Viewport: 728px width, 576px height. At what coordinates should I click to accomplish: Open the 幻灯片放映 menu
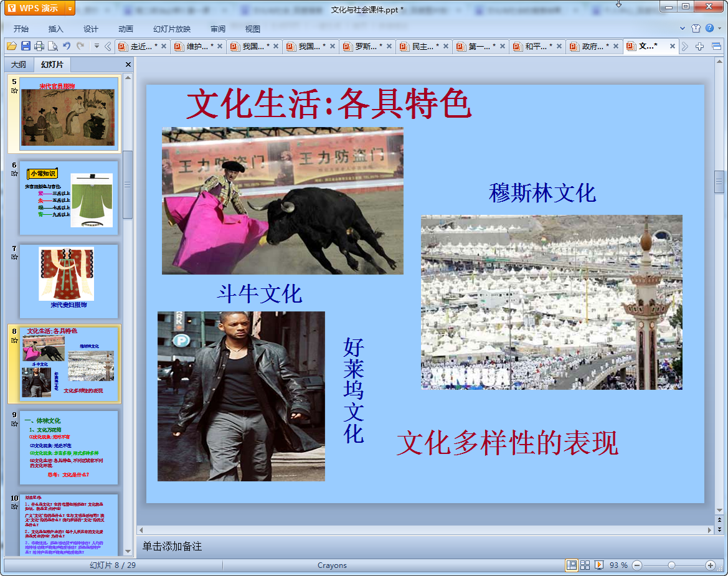pos(172,29)
